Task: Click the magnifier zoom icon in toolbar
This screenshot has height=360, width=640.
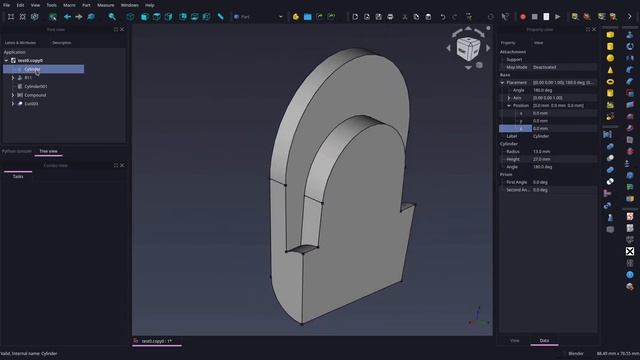Action: (112, 17)
